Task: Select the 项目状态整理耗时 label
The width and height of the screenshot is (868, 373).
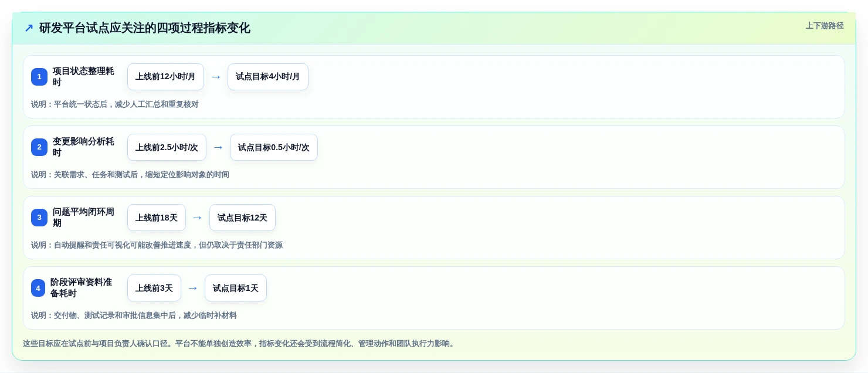Action: 84,77
